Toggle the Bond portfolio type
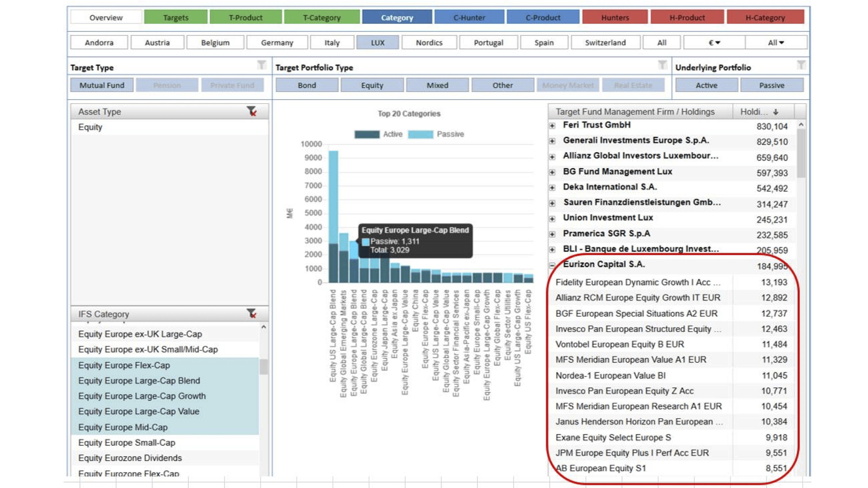The width and height of the screenshot is (868, 488). [x=307, y=85]
